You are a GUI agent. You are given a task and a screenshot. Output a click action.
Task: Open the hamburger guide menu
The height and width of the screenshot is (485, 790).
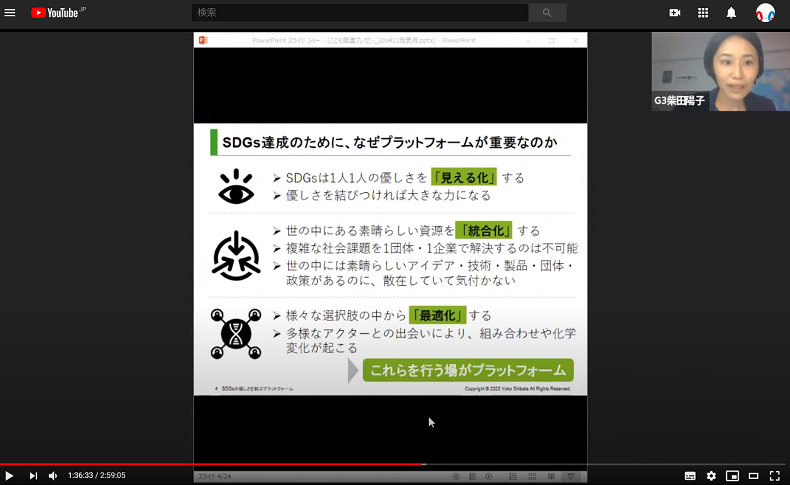[10, 13]
